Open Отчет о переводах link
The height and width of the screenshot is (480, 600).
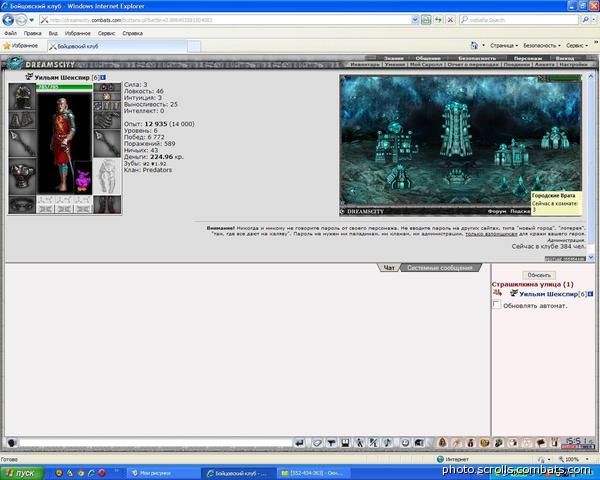point(473,65)
